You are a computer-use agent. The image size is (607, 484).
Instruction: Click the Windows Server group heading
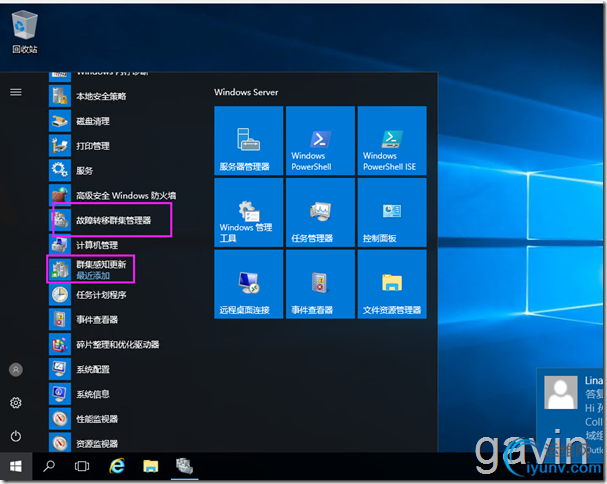(246, 92)
